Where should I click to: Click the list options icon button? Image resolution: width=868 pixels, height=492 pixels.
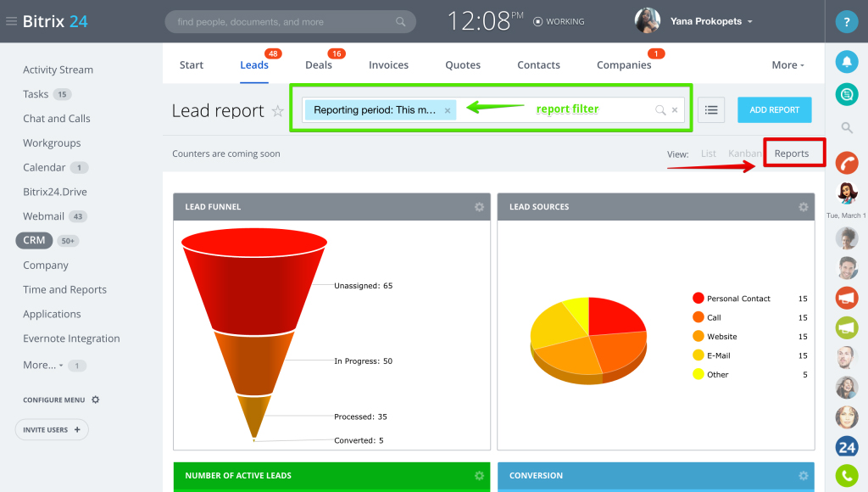point(711,109)
